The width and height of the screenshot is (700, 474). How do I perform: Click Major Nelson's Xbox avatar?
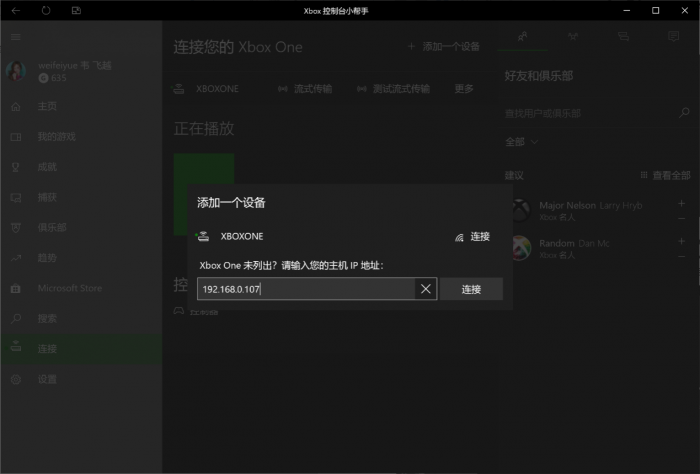[x=520, y=211]
